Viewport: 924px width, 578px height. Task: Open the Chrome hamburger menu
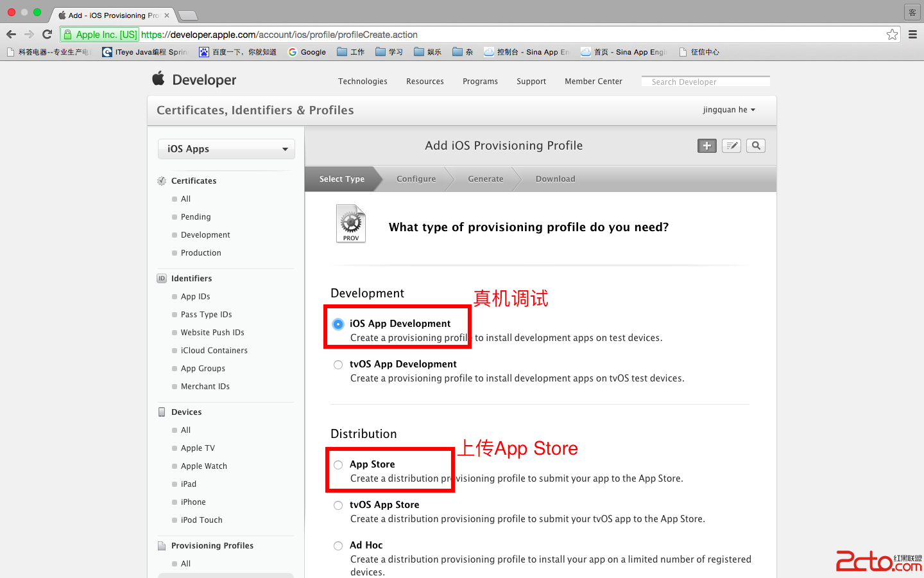click(912, 35)
